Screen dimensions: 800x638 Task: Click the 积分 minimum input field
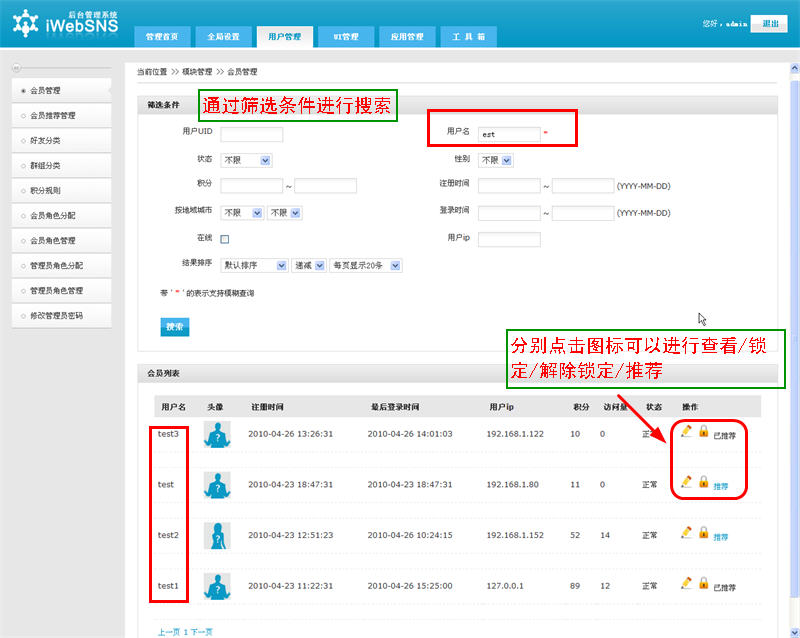252,185
